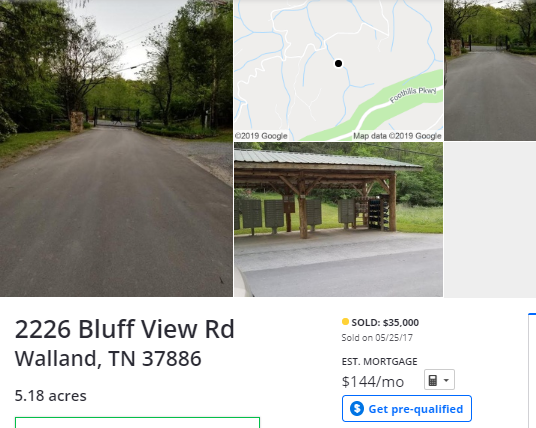Open the mailbox pavilion photo
Screen dimensions: 536x428
click(338, 219)
